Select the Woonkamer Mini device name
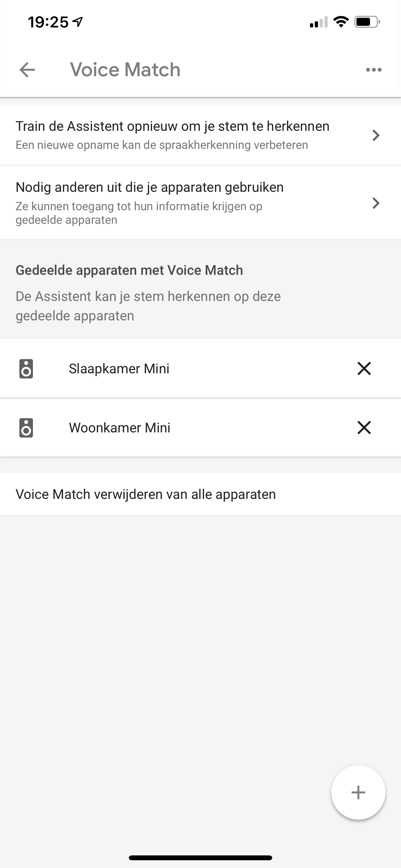This screenshot has height=868, width=401. click(x=120, y=428)
